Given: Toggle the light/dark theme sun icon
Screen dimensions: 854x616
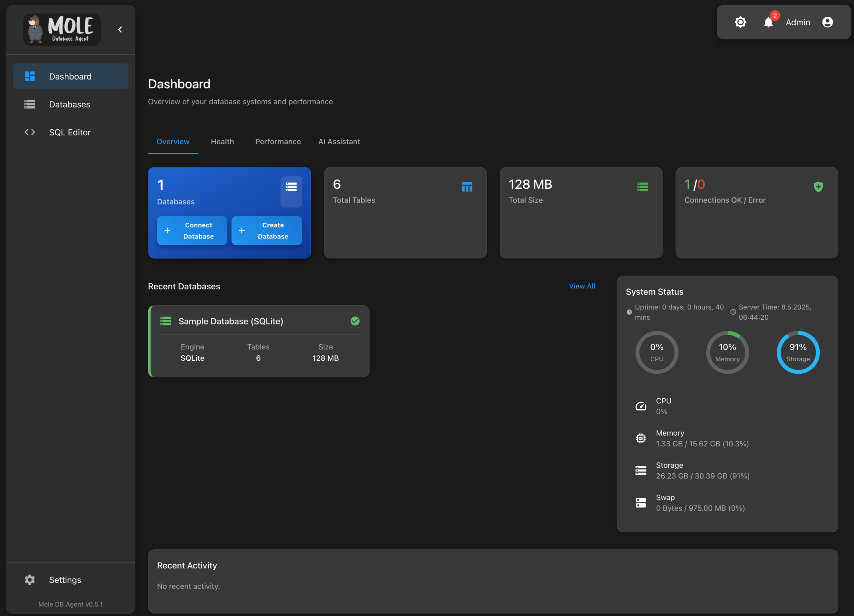Looking at the screenshot, I should [x=740, y=22].
